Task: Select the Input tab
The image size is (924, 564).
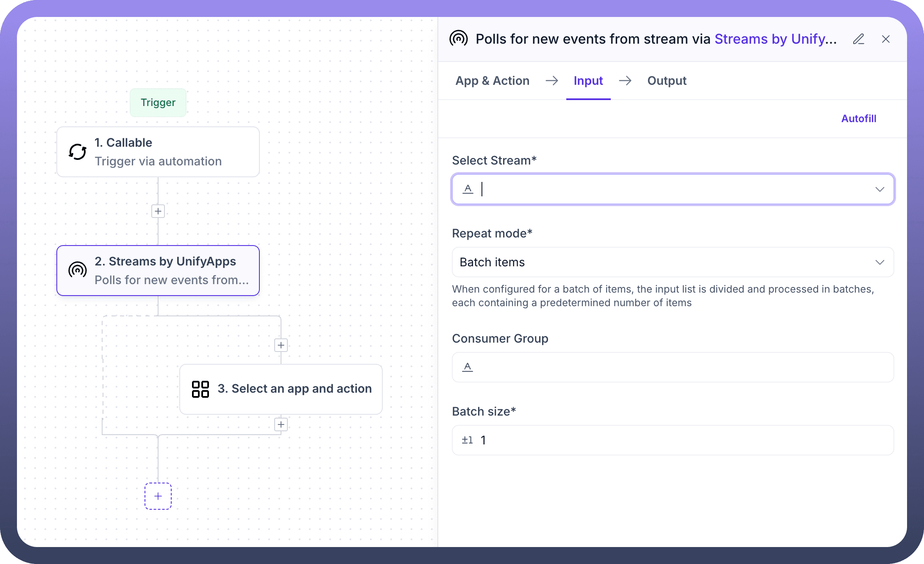Action: click(x=588, y=81)
